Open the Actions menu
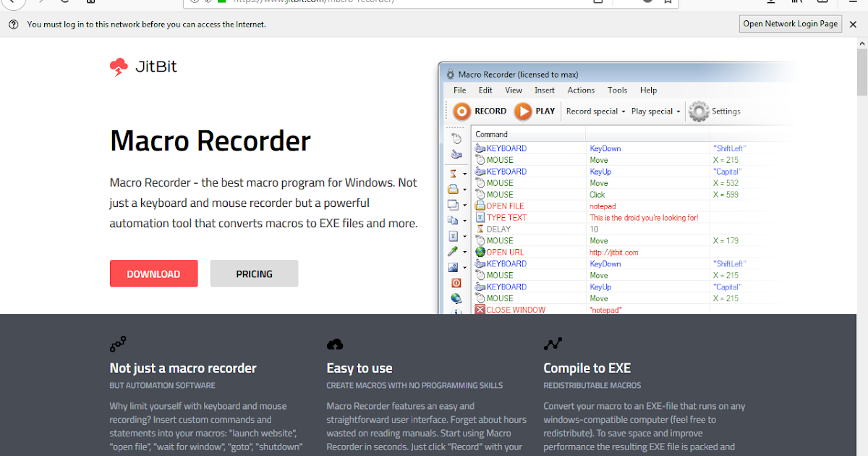 pyautogui.click(x=581, y=90)
